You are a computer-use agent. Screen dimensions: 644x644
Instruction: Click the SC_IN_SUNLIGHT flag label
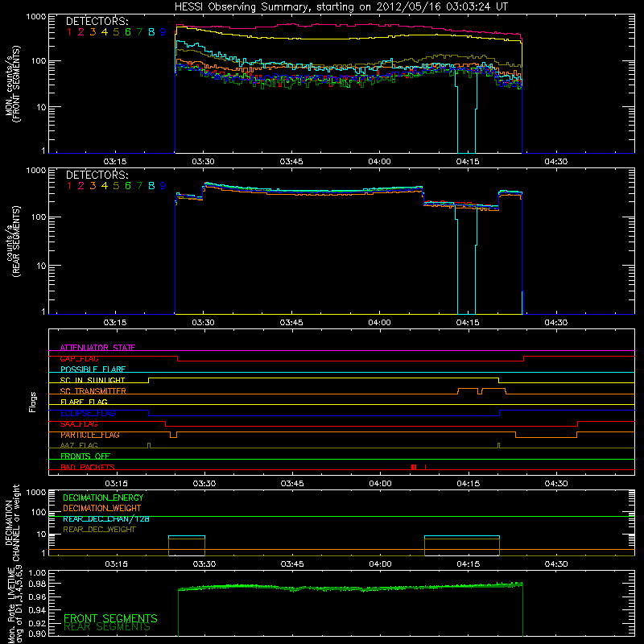coord(93,380)
